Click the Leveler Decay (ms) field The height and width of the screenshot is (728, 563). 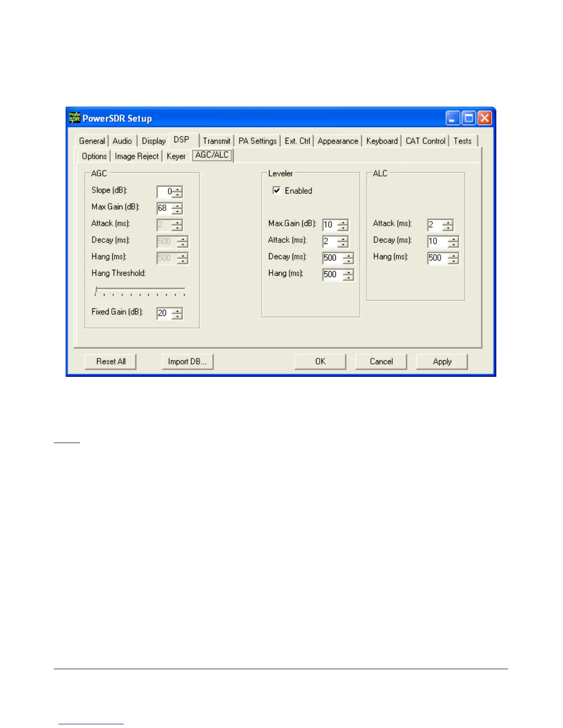tap(333, 258)
